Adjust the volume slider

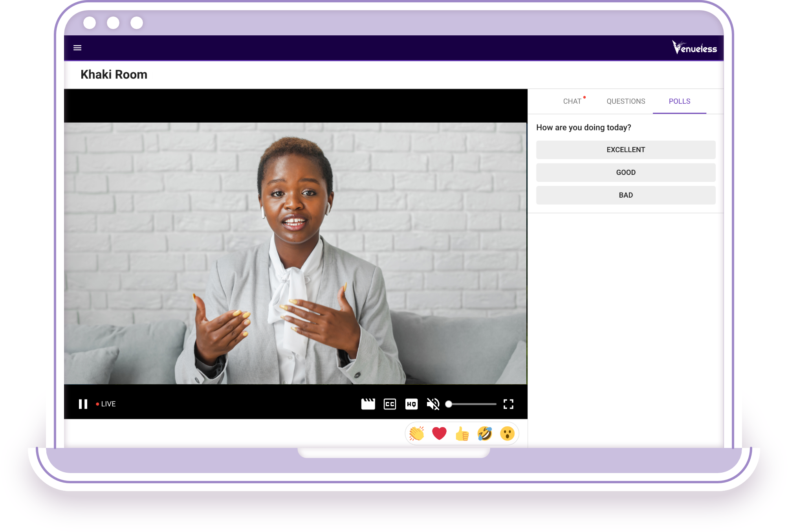coord(471,404)
